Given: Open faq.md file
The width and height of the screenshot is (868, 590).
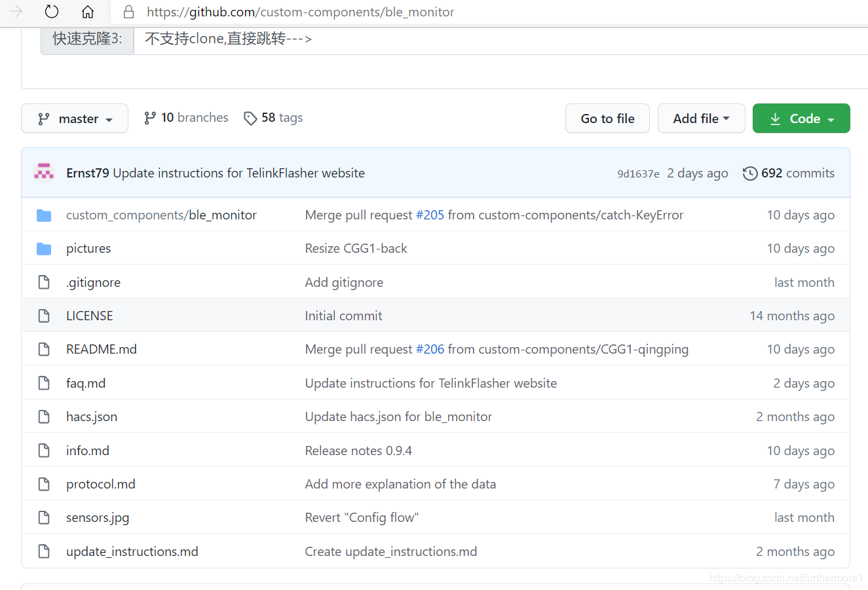Looking at the screenshot, I should pyautogui.click(x=86, y=383).
